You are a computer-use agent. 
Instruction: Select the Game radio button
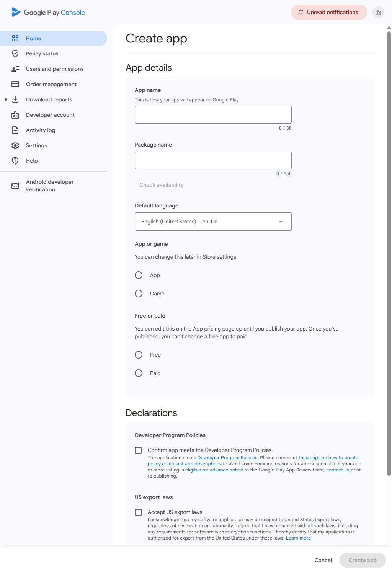139,294
